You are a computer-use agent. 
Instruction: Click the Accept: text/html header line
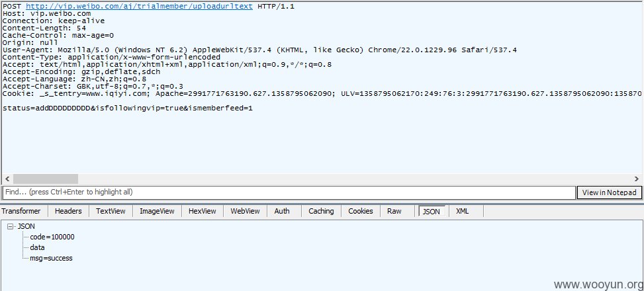click(x=167, y=65)
